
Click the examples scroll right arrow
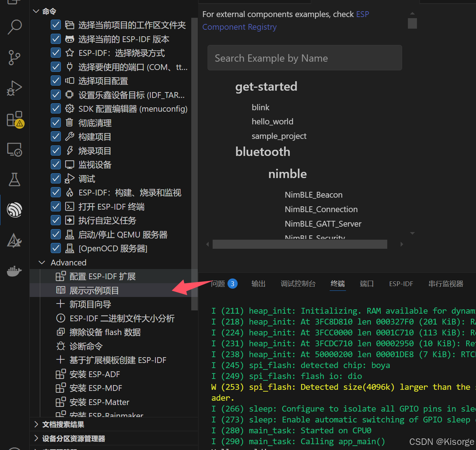(401, 244)
